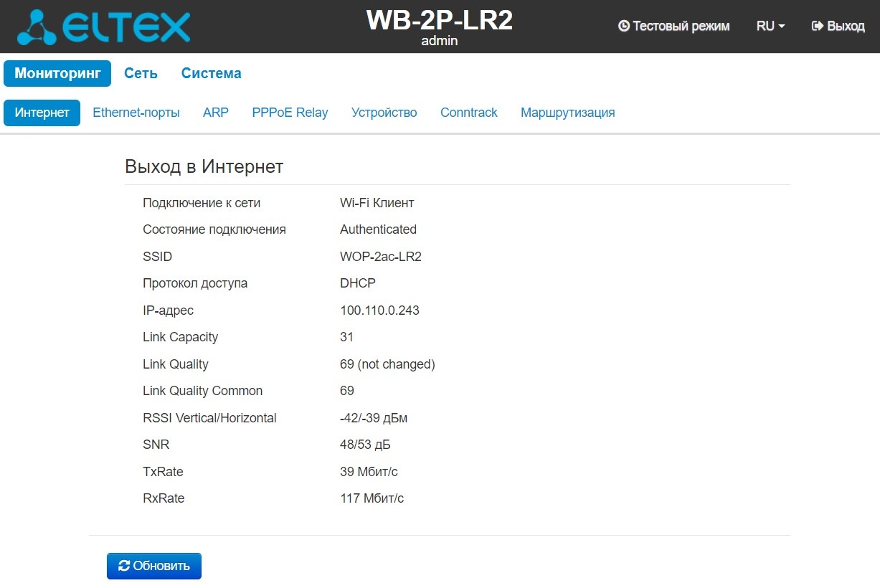Click the RSSI value -42/-39 дБм
Screen dimensions: 880x588
[x=374, y=418]
